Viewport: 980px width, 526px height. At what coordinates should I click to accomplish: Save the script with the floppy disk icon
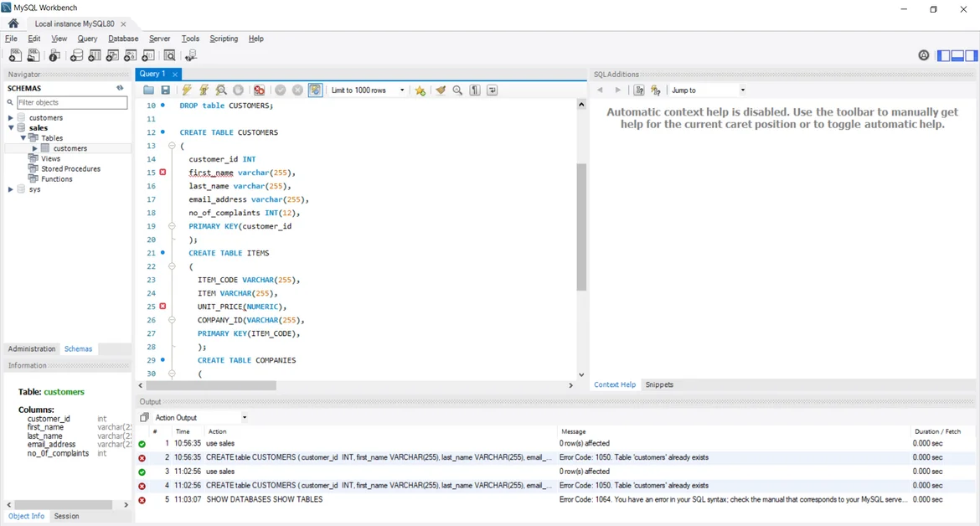pyautogui.click(x=166, y=90)
